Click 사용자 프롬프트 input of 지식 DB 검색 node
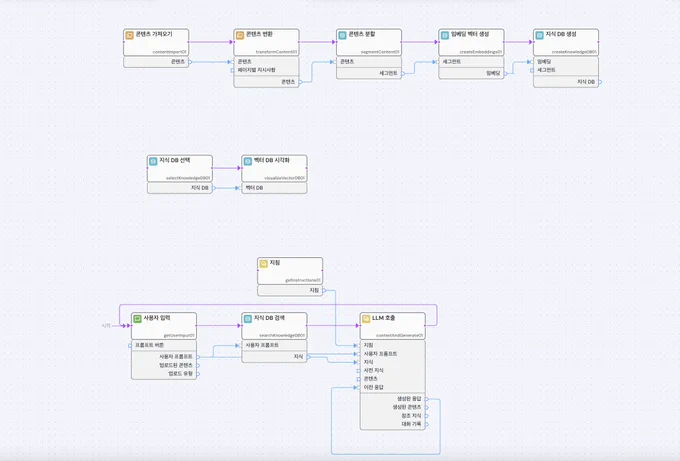Screen dimensions: 680x461 tap(274, 346)
